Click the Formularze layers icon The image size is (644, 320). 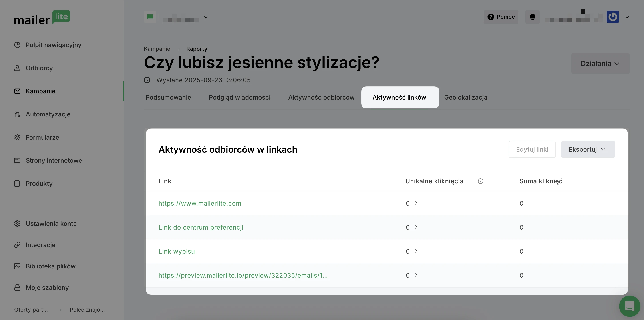17,137
